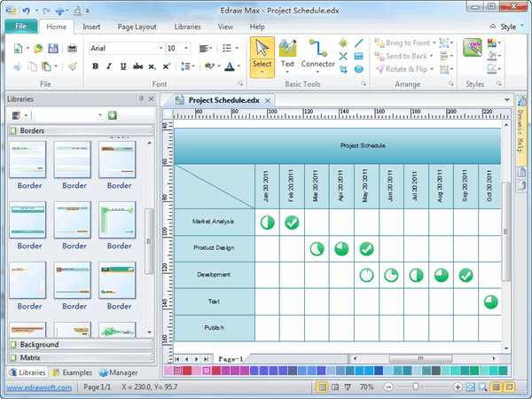Choose the Connector tool

pyautogui.click(x=317, y=52)
